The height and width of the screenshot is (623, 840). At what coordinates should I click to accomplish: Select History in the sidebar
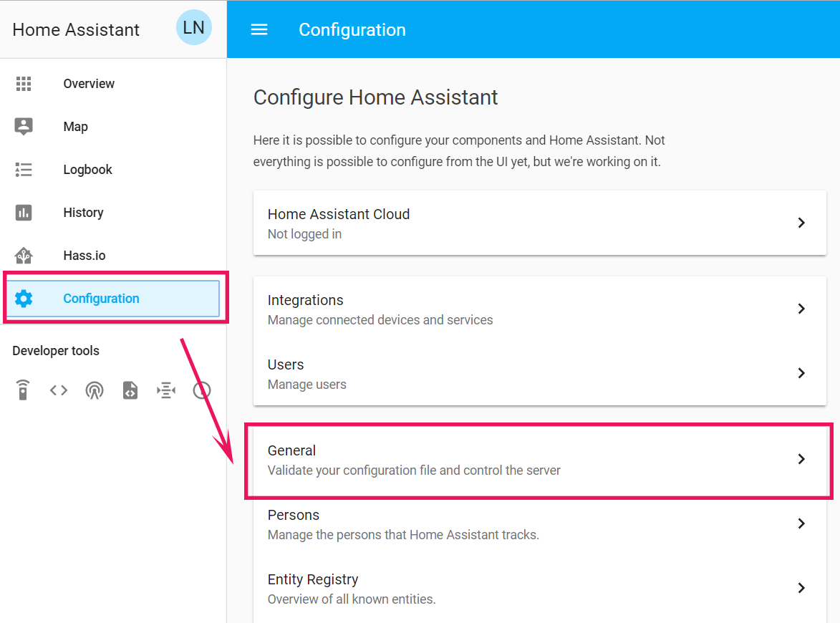coord(83,213)
